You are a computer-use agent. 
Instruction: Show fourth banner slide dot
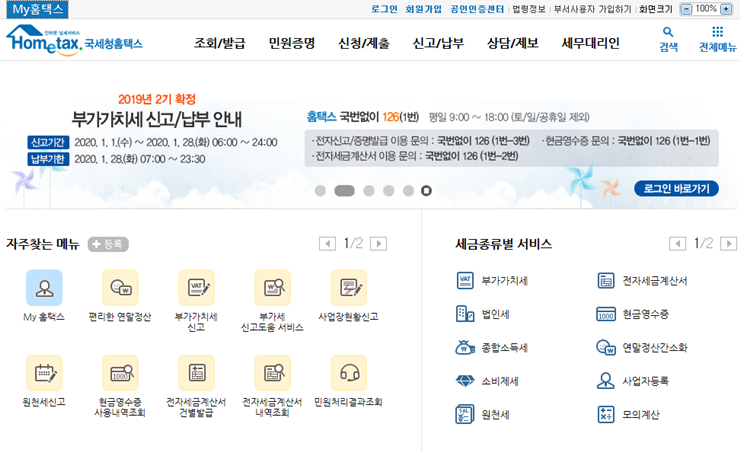388,191
